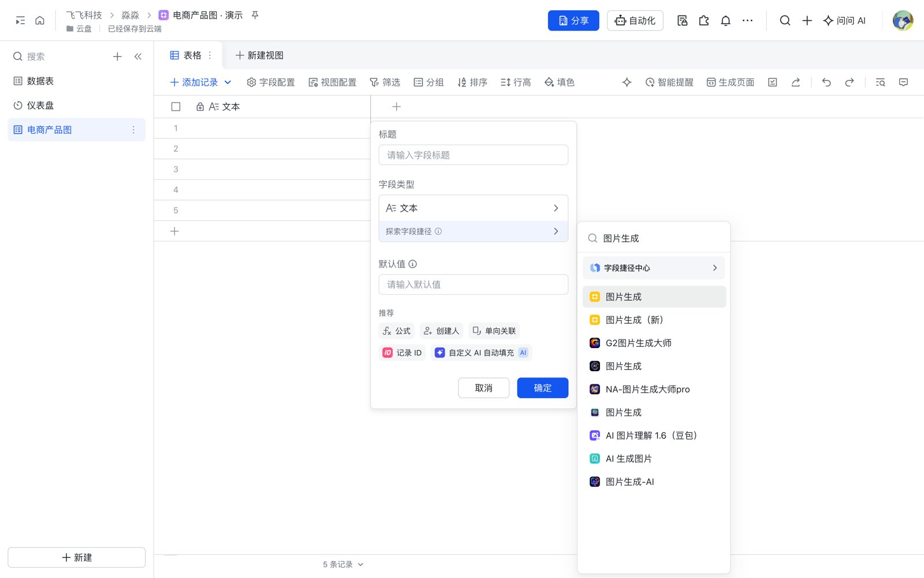Image resolution: width=924 pixels, height=578 pixels.
Task: Open the more options ellipsis in header
Action: (747, 21)
